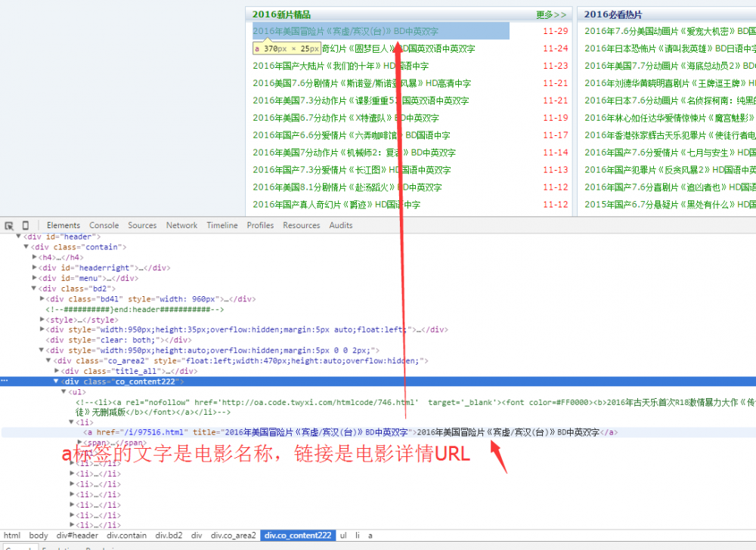The width and height of the screenshot is (756, 550).
Task: Open the Audits panel
Action: click(340, 224)
